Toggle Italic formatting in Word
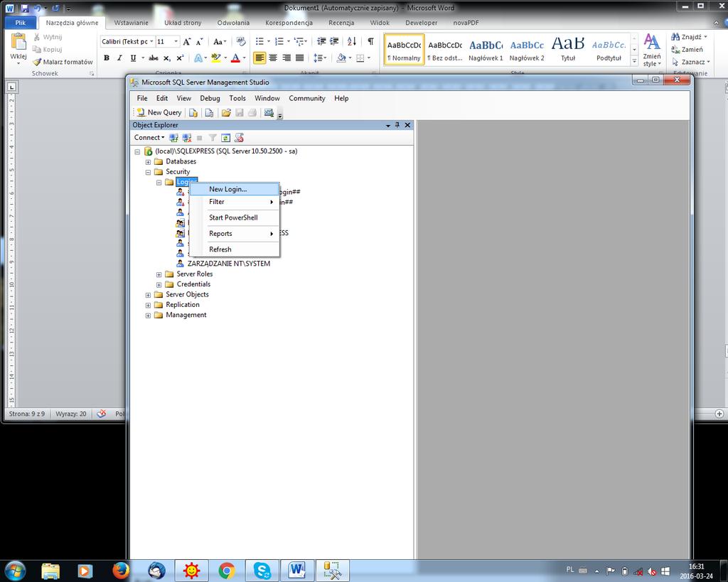This screenshot has width=728, height=582. (119, 58)
